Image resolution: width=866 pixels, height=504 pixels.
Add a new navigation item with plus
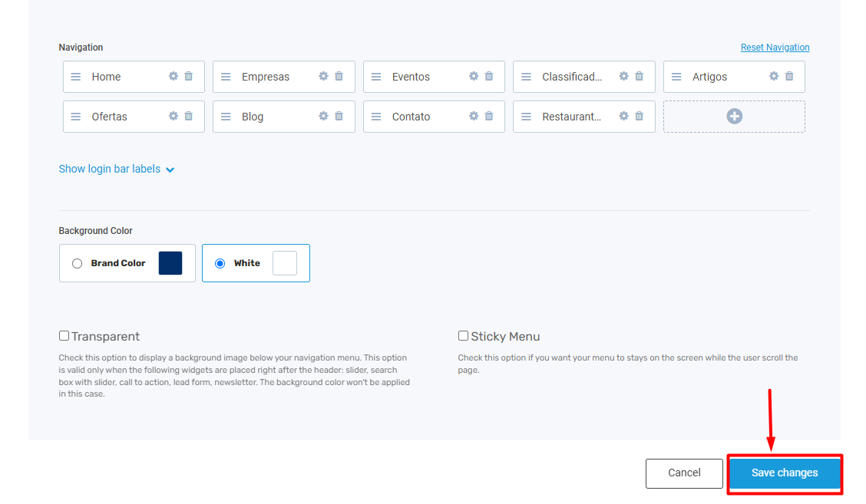point(734,117)
